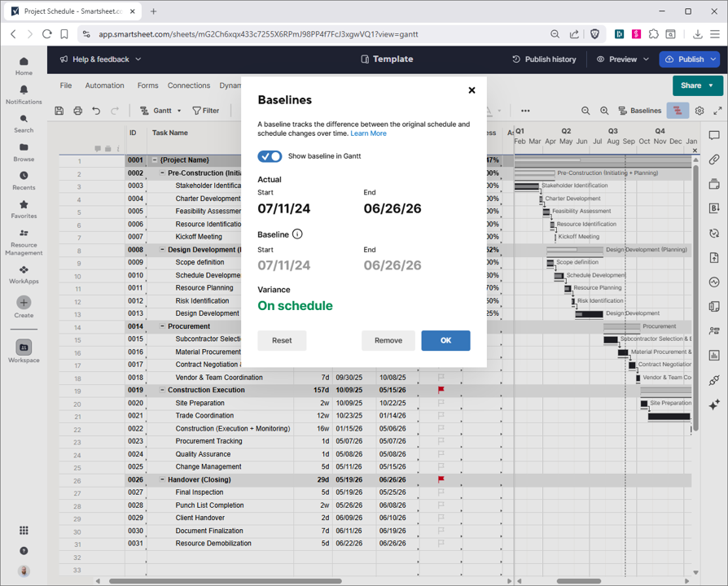The height and width of the screenshot is (586, 728).
Task: Toggle the flag on Construction Execution row
Action: 441,390
